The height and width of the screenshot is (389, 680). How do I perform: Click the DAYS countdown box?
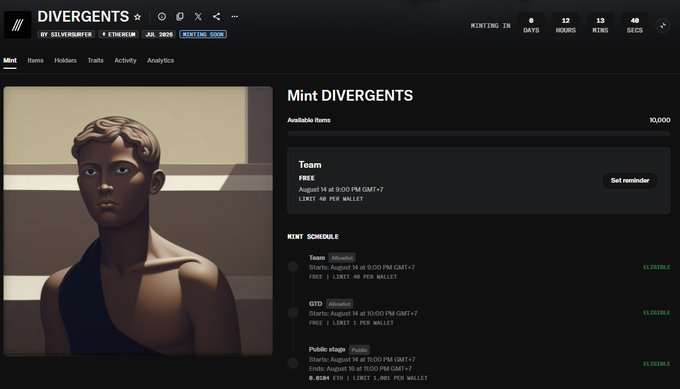point(531,26)
